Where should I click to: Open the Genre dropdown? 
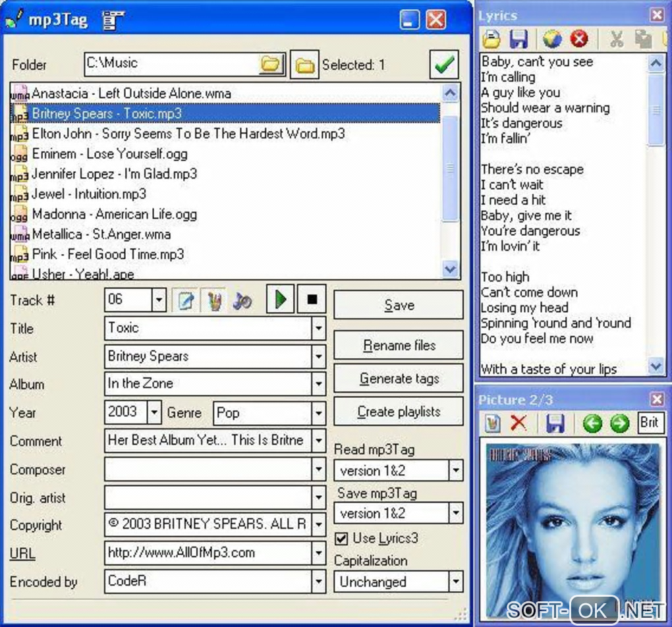click(x=318, y=413)
